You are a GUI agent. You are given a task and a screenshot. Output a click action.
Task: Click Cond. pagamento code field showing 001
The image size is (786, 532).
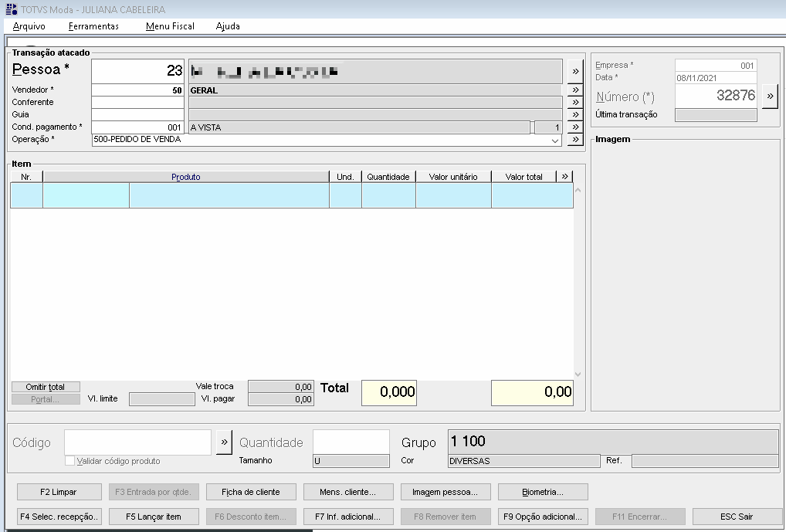(138, 127)
